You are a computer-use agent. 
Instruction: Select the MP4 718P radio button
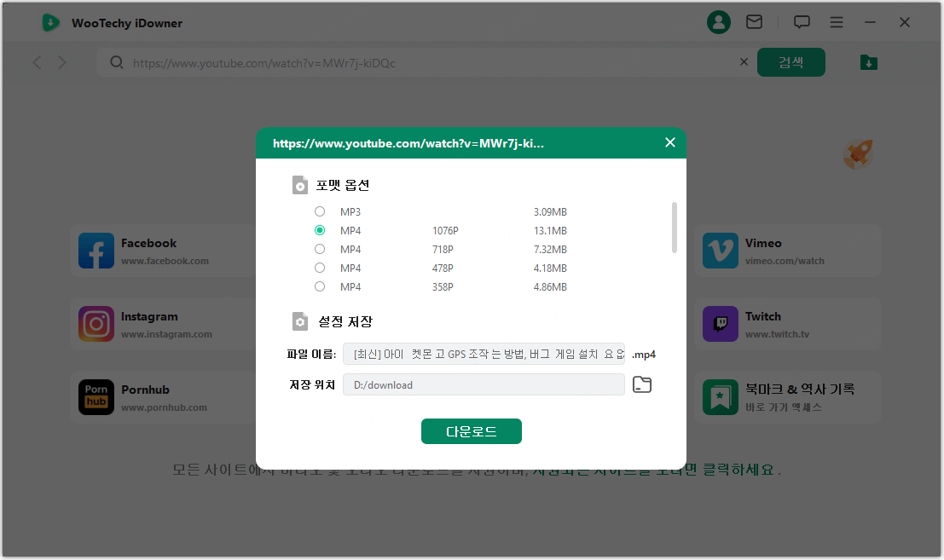pyautogui.click(x=320, y=249)
